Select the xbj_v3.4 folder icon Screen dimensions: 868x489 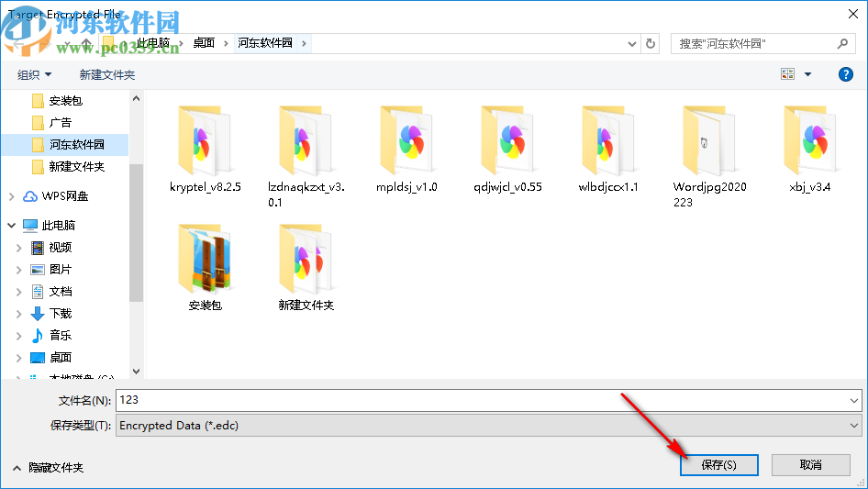[810, 140]
